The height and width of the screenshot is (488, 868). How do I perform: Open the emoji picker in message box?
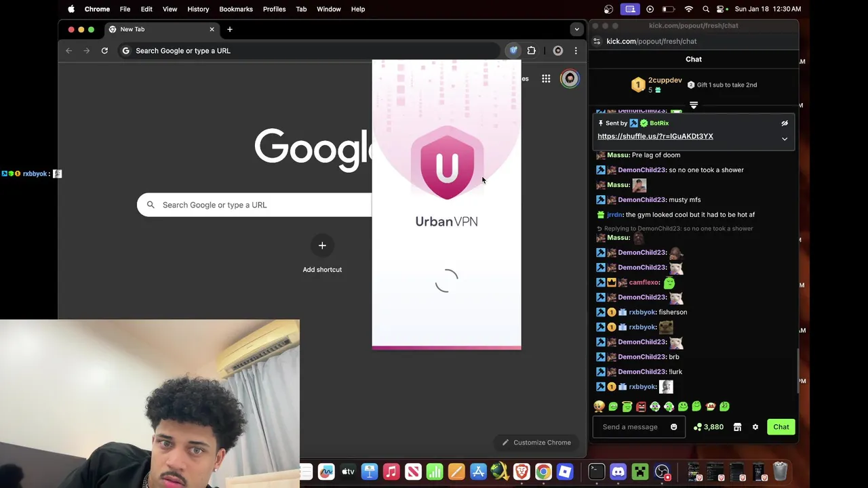pyautogui.click(x=673, y=427)
